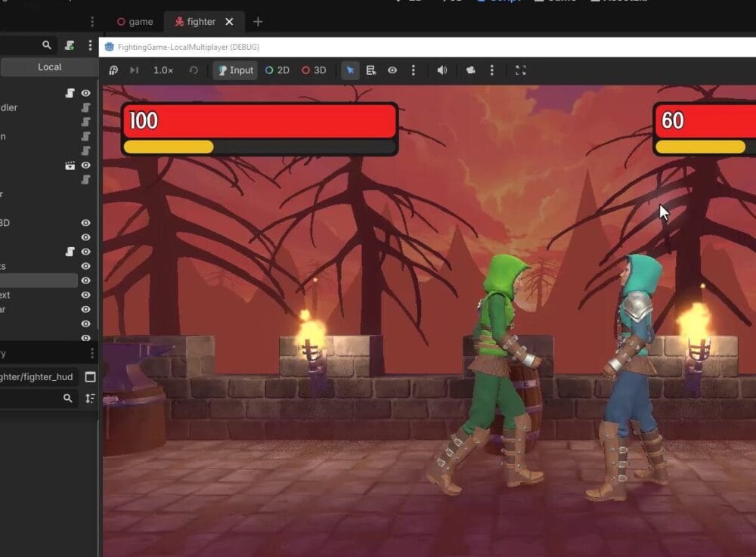756x557 pixels.
Task: Toggle eye icon on the 'ts' row
Action: (x=86, y=266)
